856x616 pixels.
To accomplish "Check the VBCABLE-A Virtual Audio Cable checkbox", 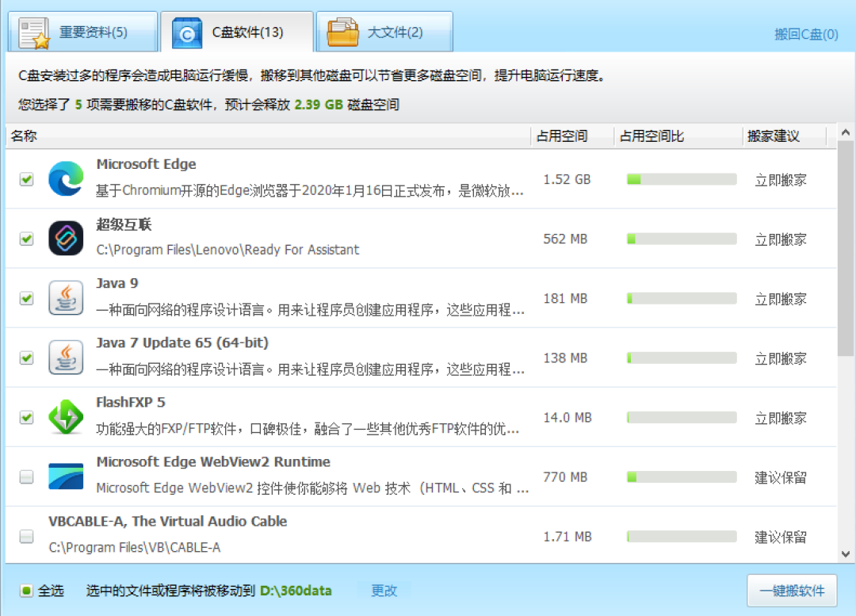I will (x=26, y=536).
